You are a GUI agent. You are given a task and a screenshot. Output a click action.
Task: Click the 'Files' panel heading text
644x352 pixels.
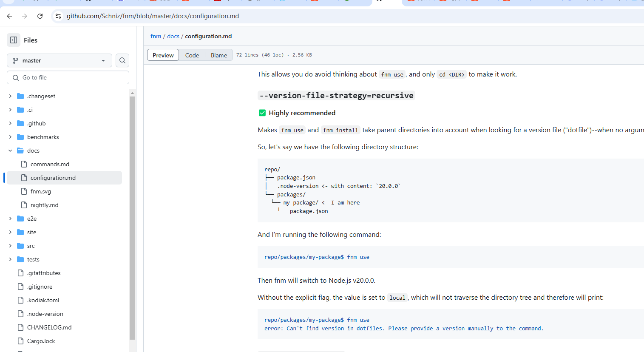click(x=31, y=40)
